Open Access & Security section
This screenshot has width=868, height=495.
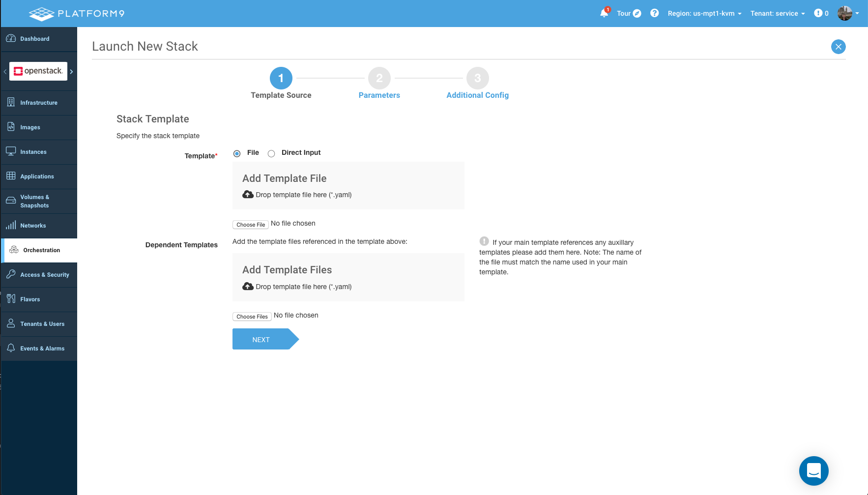[44, 275]
